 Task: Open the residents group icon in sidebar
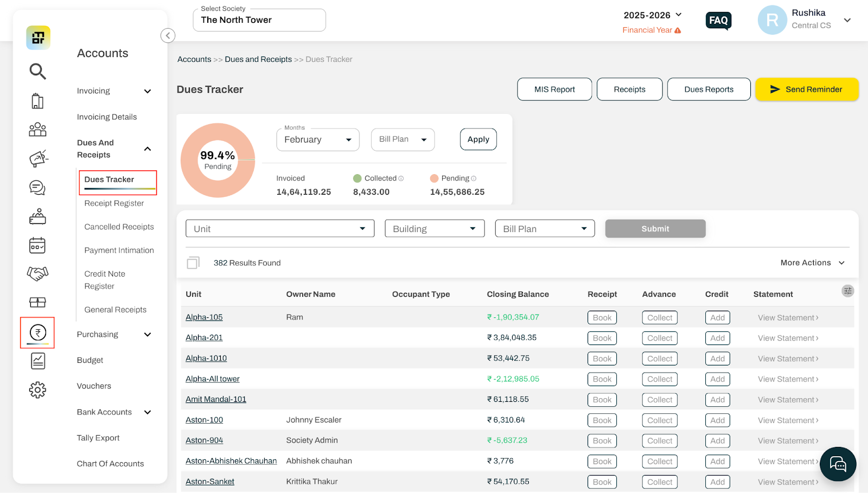pos(37,129)
